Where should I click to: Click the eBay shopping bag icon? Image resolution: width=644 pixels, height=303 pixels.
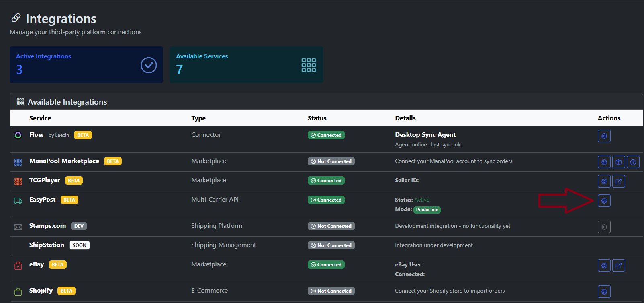[x=18, y=266]
